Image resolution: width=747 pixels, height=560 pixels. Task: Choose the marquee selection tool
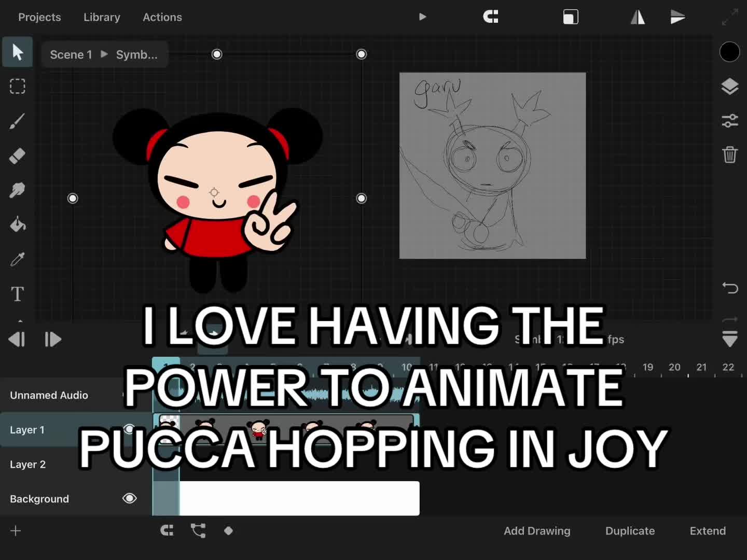18,86
